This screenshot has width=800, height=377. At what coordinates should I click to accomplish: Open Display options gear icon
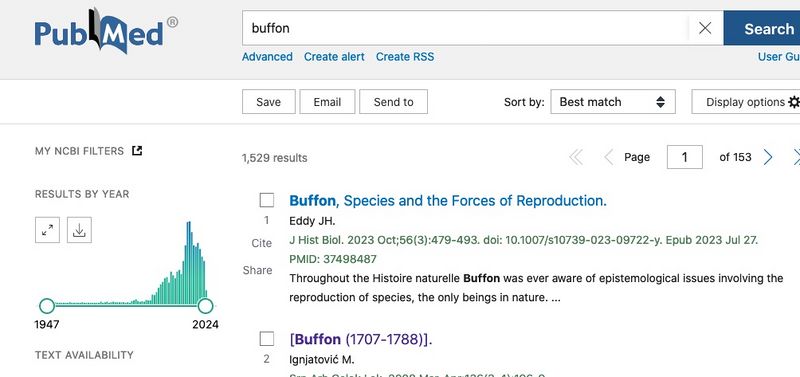[793, 102]
